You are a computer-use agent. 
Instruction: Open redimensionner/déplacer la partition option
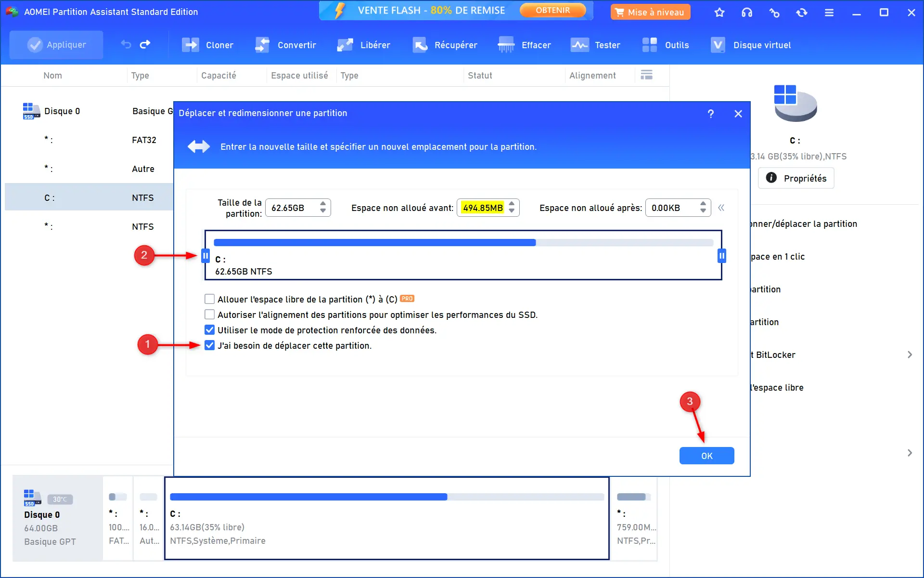pyautogui.click(x=804, y=224)
